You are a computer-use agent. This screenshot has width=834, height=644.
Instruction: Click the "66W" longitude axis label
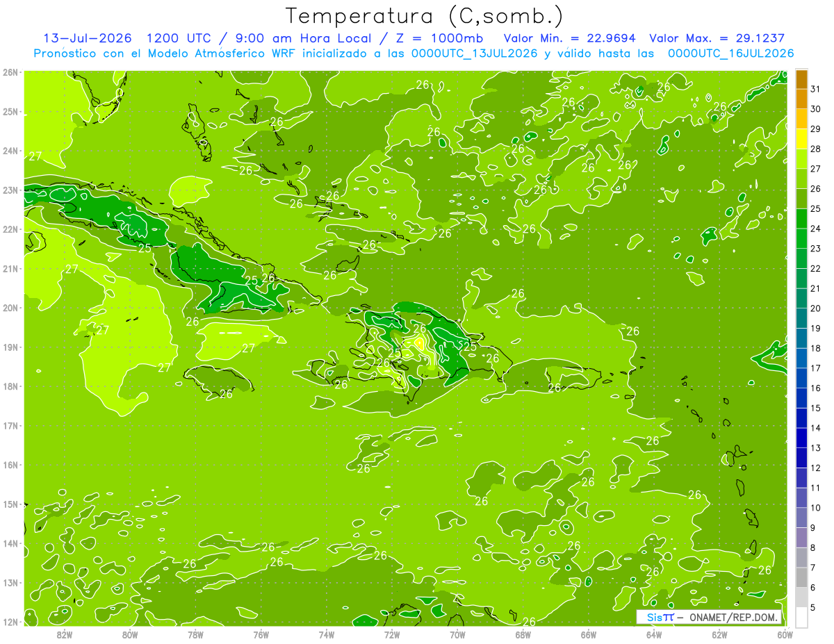tap(589, 634)
